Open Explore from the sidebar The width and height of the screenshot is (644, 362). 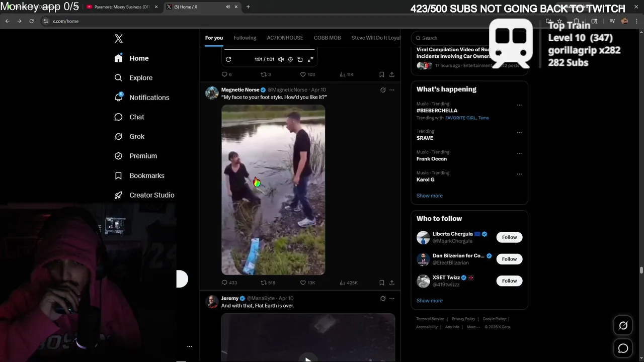(133, 78)
